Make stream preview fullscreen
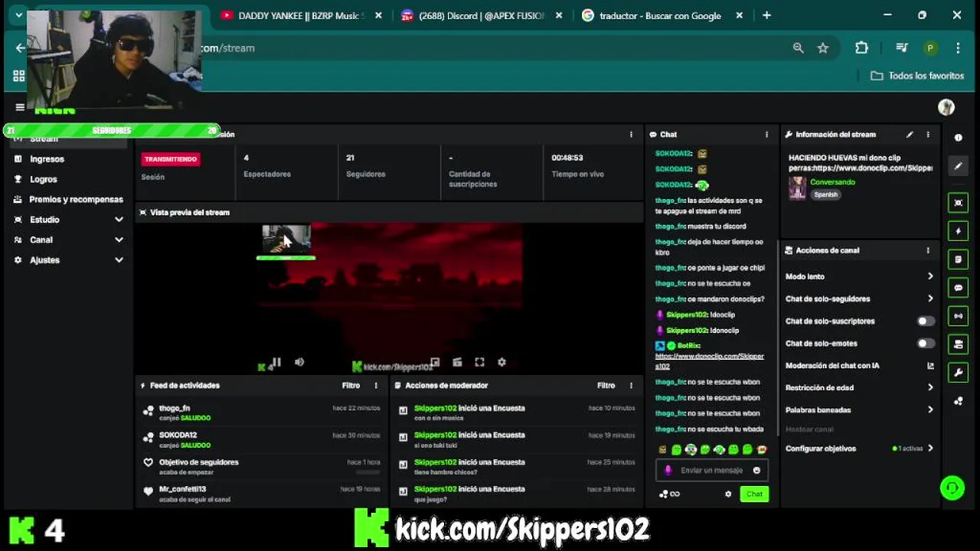Viewport: 980px width, 551px height. click(479, 362)
